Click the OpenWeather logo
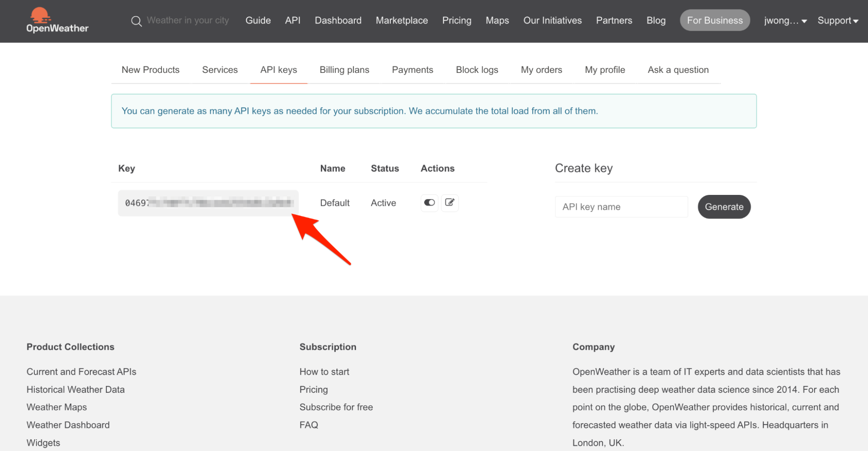Viewport: 868px width, 451px height. pyautogui.click(x=57, y=20)
